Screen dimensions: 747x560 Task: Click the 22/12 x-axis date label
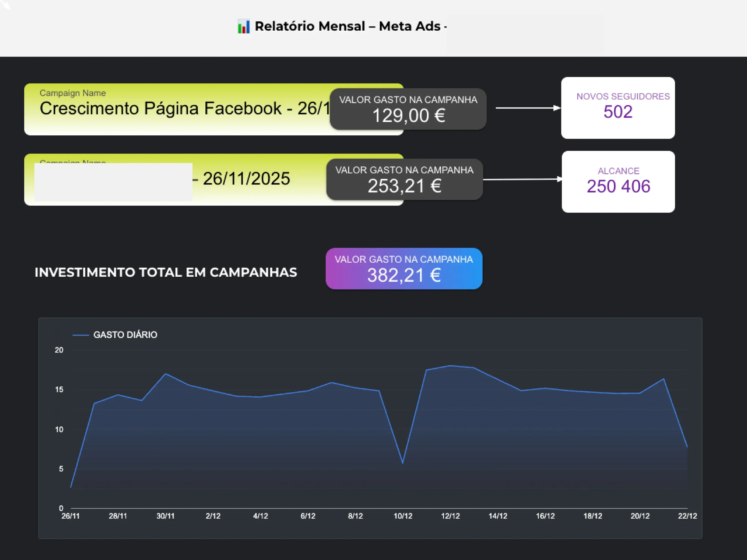click(x=687, y=516)
